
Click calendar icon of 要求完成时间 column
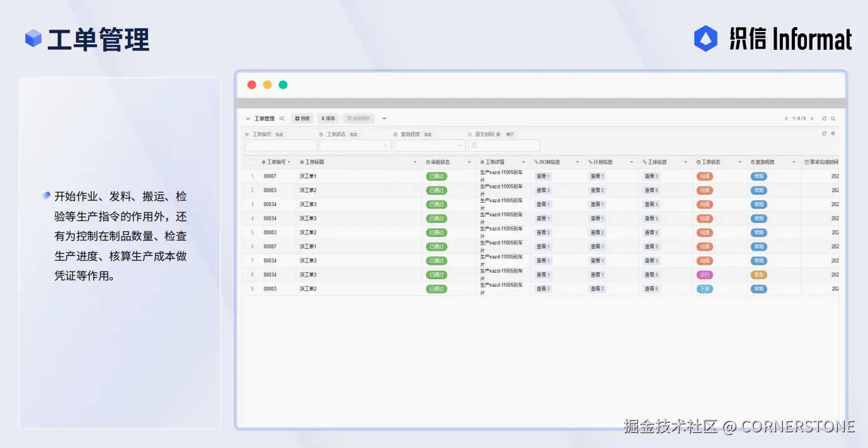tap(807, 162)
